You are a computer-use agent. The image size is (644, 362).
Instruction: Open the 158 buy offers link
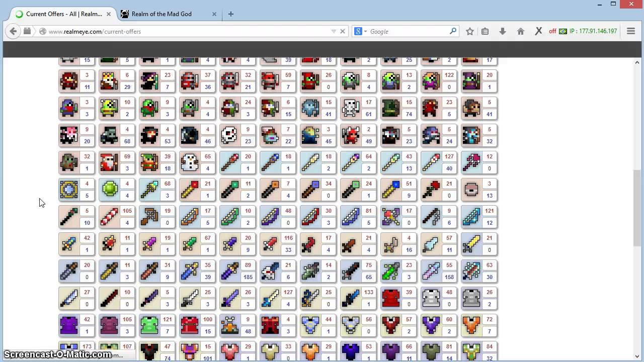coord(449,277)
